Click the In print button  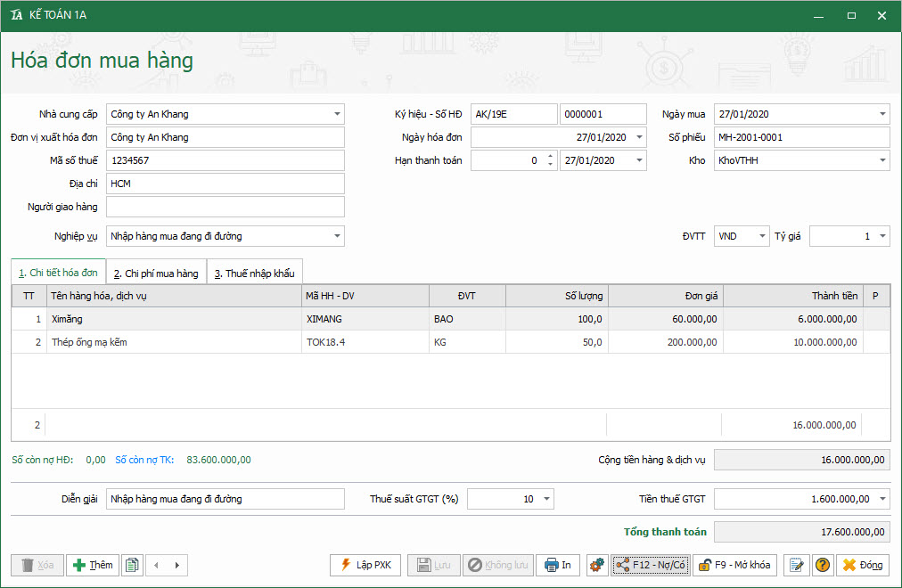point(557,565)
